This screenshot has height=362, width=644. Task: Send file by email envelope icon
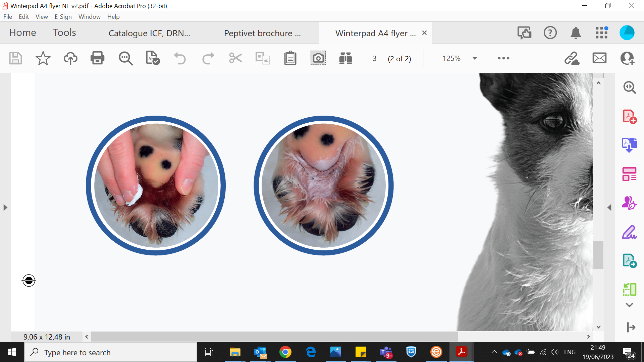[599, 58]
